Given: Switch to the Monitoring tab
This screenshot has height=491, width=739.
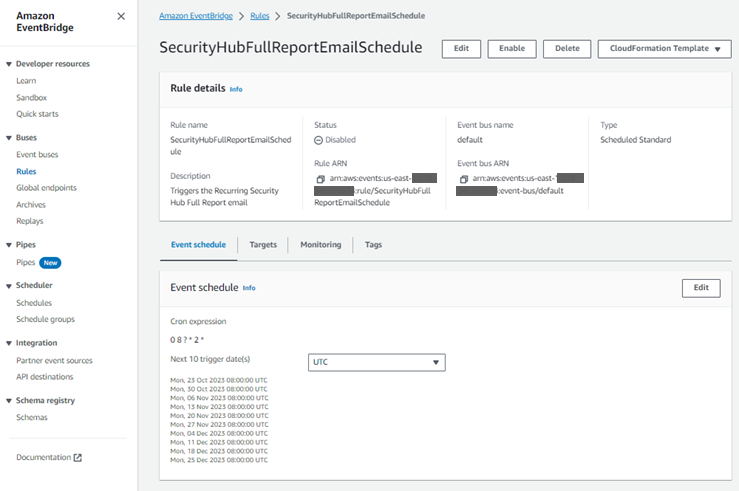Looking at the screenshot, I should 320,245.
